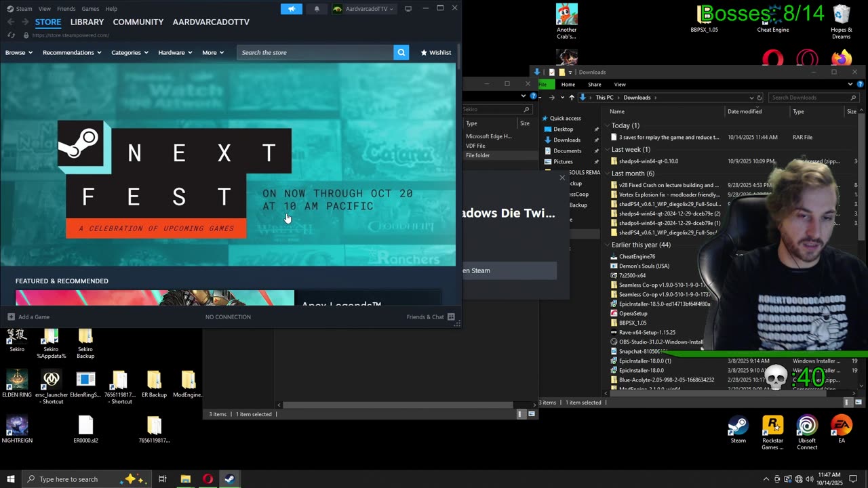Open Friends & Chat in Steam
The height and width of the screenshot is (488, 868).
point(431,317)
